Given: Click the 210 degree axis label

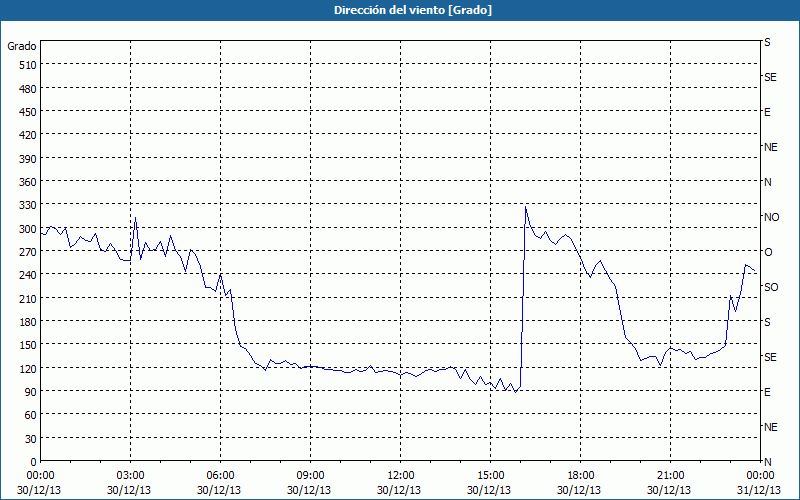Looking at the screenshot, I should (28, 299).
